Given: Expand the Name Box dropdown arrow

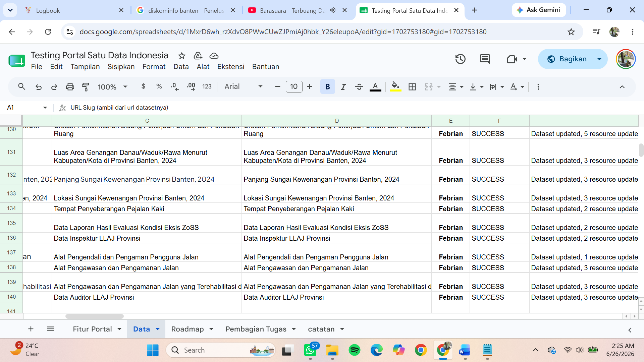Looking at the screenshot, I should [x=45, y=108].
